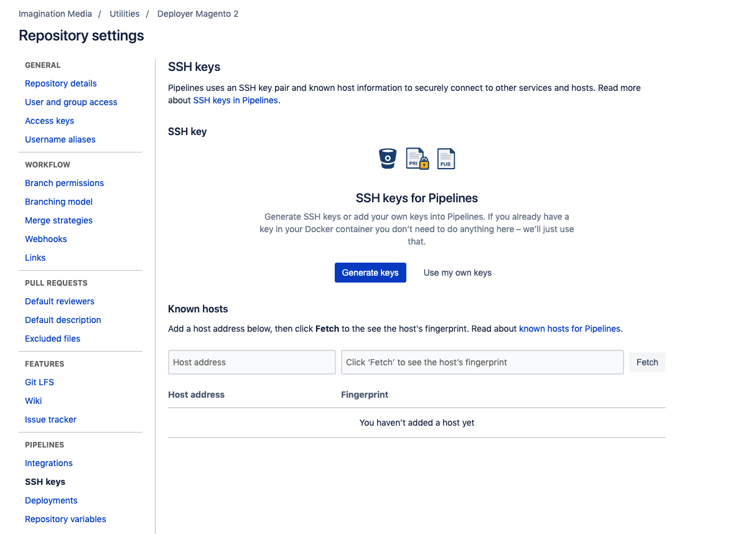The image size is (756, 534).
Task: Click the GENERAL section label
Action: (43, 65)
